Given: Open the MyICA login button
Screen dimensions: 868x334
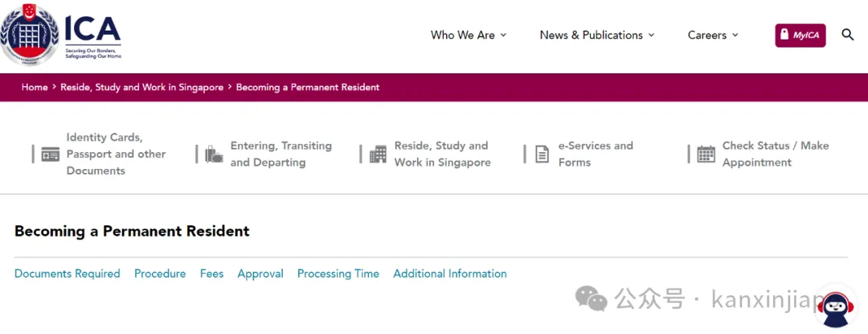Looking at the screenshot, I should tap(800, 35).
